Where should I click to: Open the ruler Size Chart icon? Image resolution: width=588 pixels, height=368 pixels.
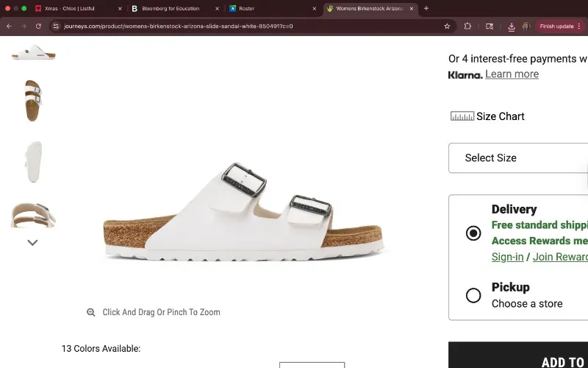(x=462, y=116)
